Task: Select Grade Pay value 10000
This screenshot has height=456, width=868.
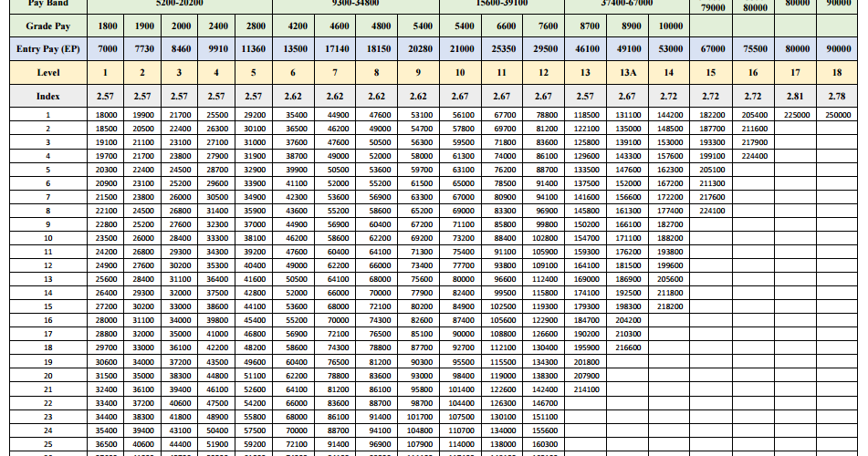Action: coord(670,26)
